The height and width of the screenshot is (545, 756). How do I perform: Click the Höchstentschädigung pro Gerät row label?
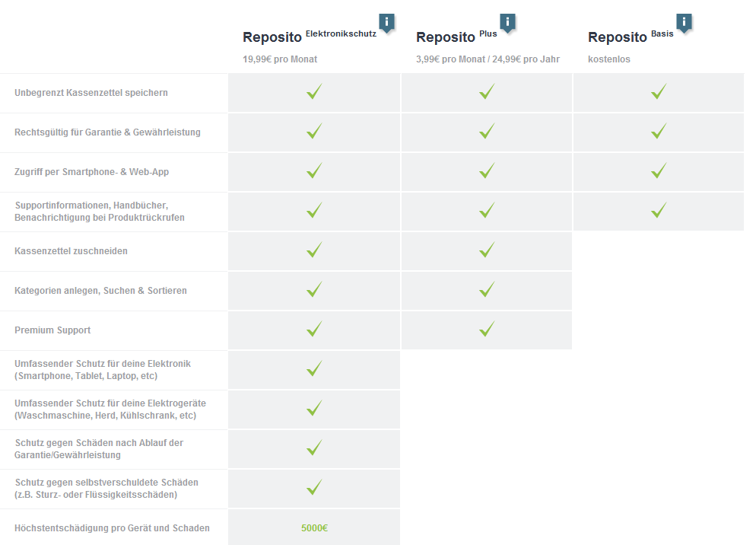(112, 528)
